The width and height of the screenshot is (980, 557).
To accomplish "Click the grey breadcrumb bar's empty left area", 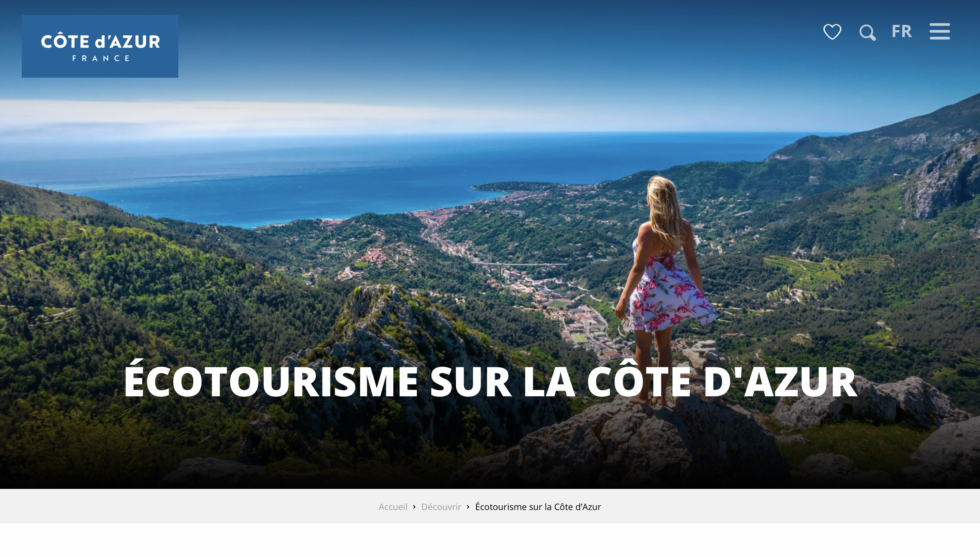I will point(153,507).
